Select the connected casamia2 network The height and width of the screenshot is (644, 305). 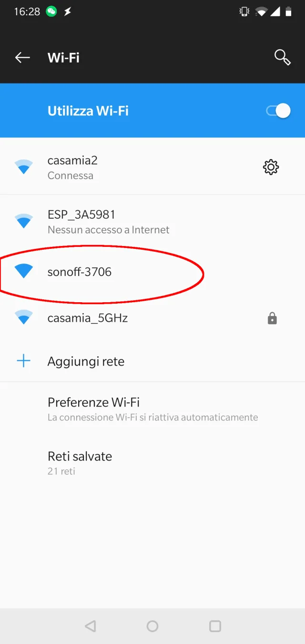[x=72, y=167]
